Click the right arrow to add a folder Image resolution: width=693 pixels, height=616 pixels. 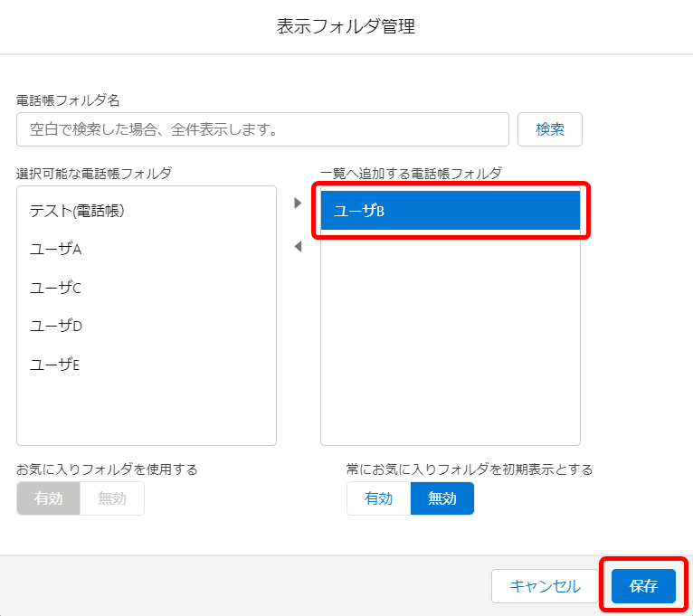[298, 204]
